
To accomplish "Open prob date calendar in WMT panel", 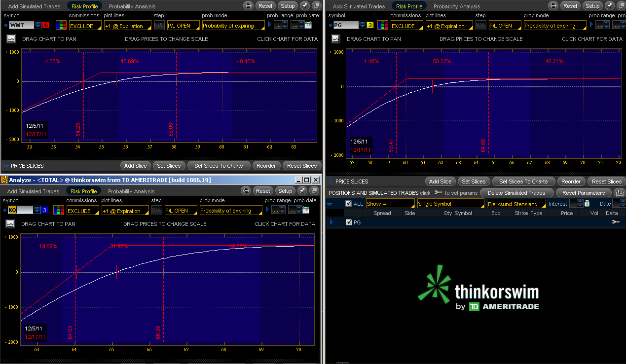I will 308,25.
